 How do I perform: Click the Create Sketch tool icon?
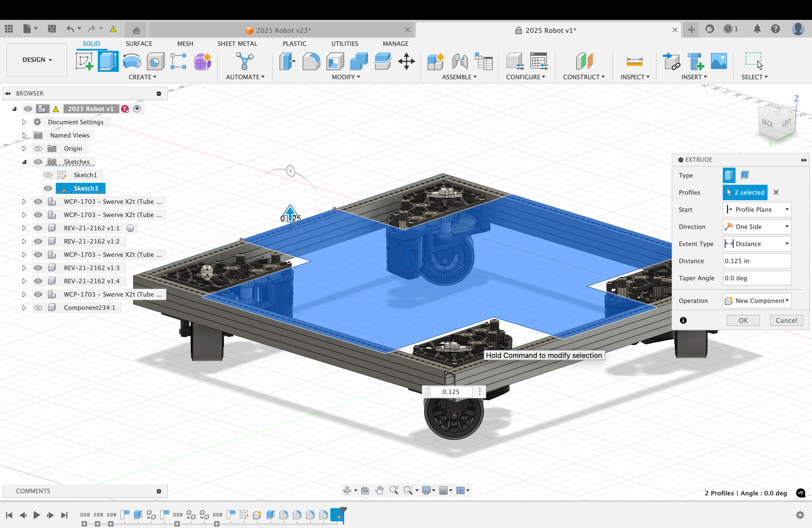point(84,61)
